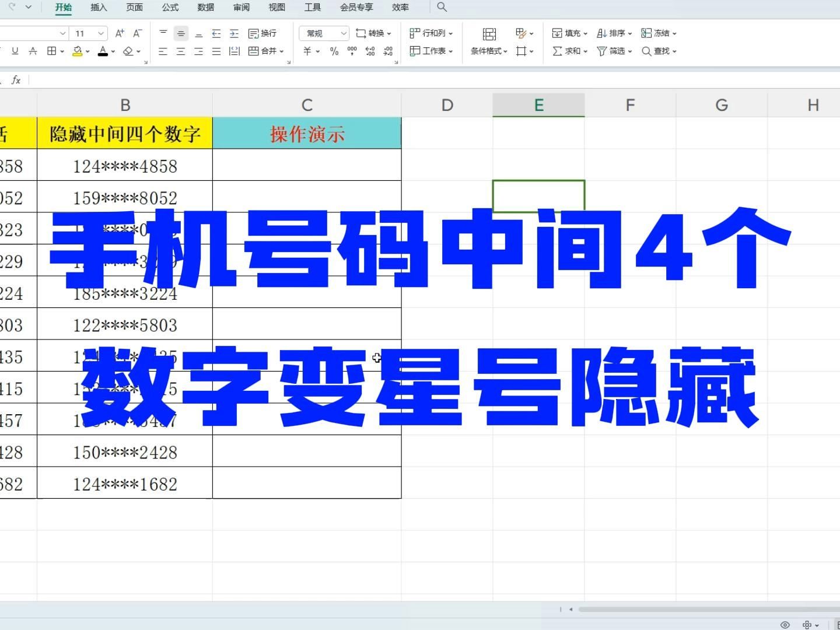Apply yellow fill color
This screenshot has height=630, width=840.
point(77,51)
